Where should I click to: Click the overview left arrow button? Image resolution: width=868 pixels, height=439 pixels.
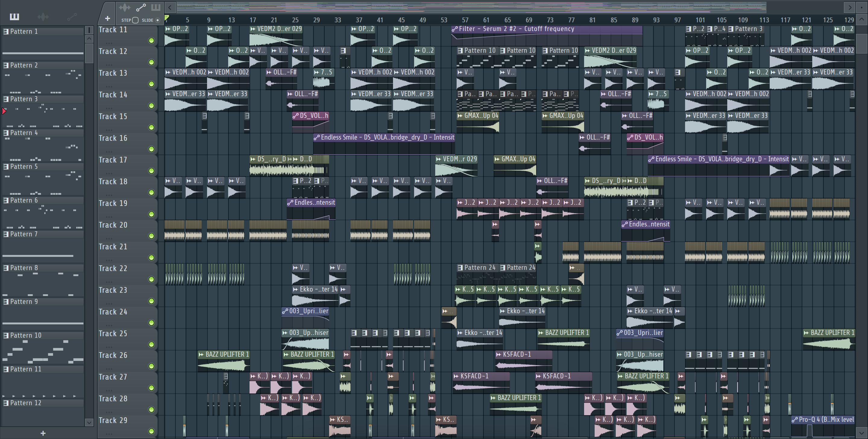170,7
